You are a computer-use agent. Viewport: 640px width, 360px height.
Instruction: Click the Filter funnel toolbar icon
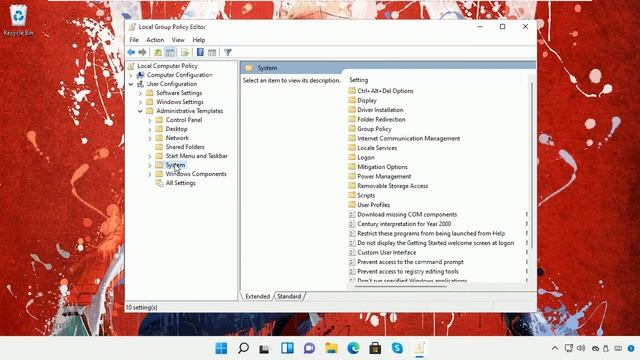click(x=228, y=52)
